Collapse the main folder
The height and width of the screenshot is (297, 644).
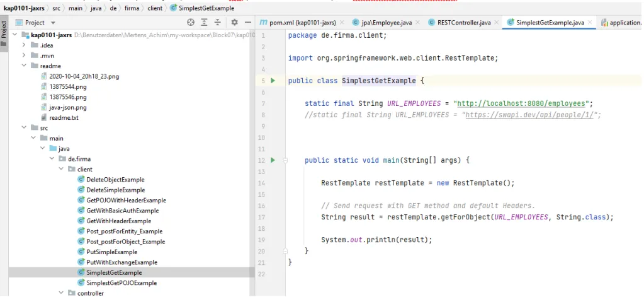[33, 138]
